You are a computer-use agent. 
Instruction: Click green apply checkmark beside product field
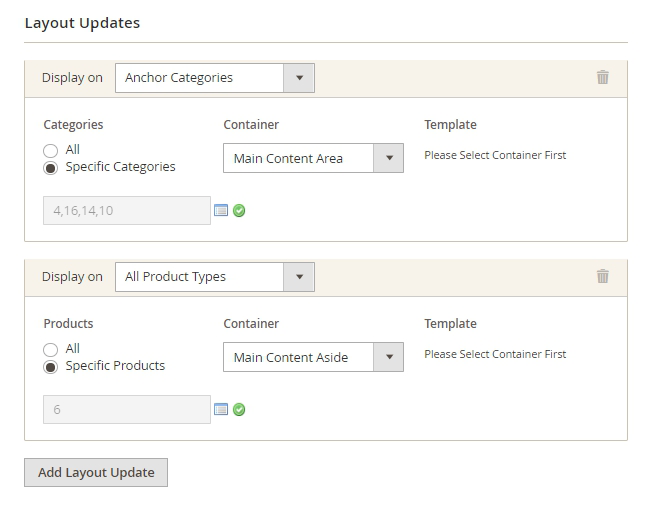pos(239,409)
